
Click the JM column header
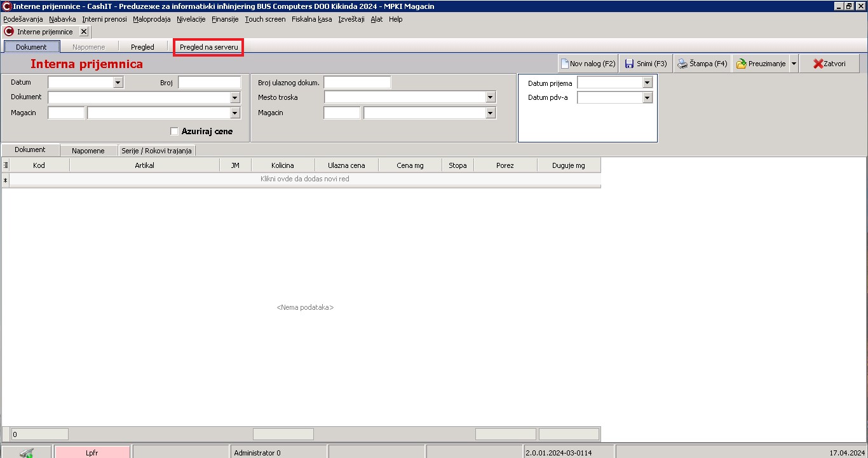(235, 165)
